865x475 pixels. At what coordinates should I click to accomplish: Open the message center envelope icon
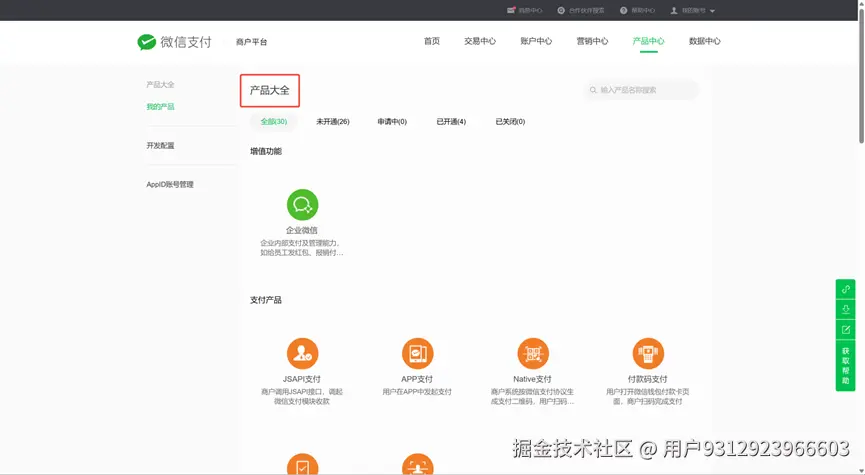tap(511, 10)
